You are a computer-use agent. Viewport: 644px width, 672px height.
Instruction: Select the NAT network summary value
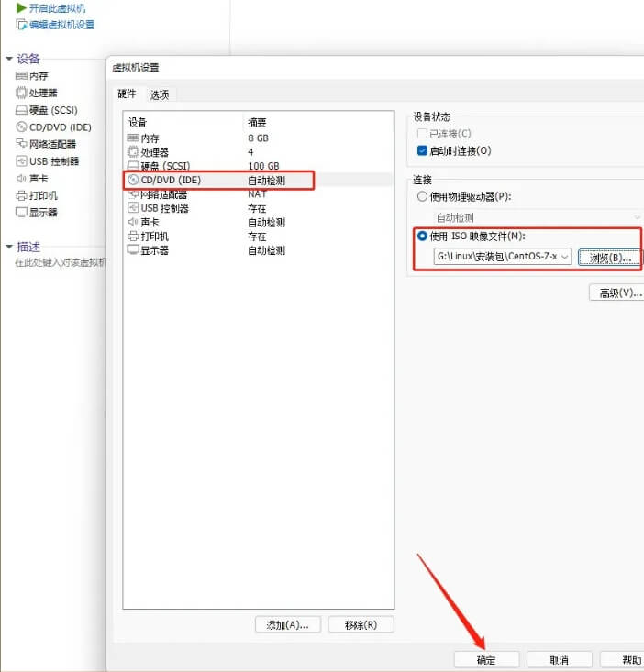tap(257, 194)
